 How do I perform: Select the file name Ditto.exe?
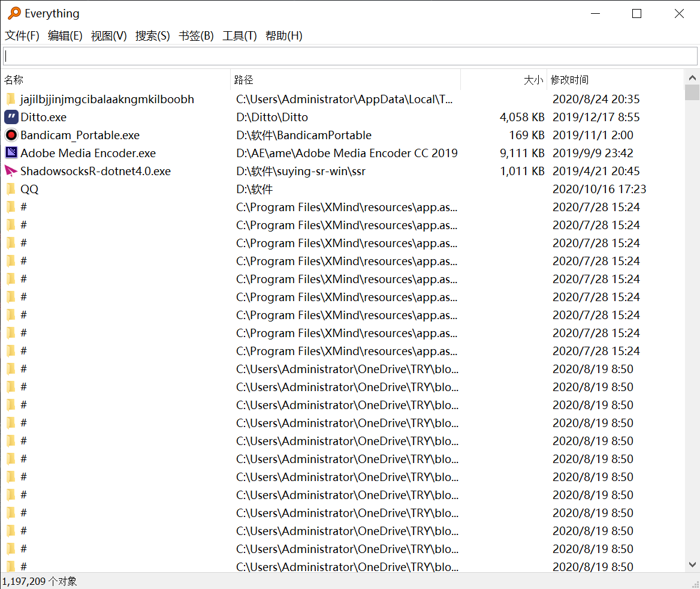pos(43,117)
